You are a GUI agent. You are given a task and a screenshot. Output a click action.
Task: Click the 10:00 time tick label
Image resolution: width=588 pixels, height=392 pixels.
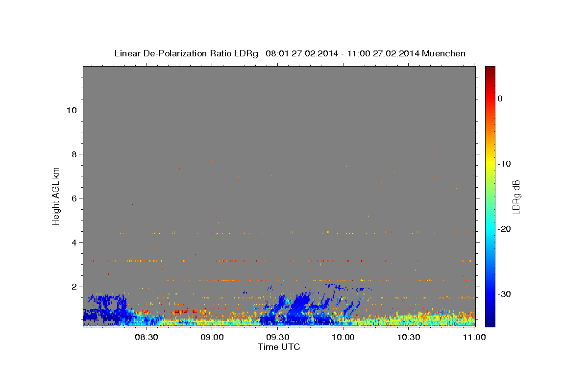click(x=343, y=337)
